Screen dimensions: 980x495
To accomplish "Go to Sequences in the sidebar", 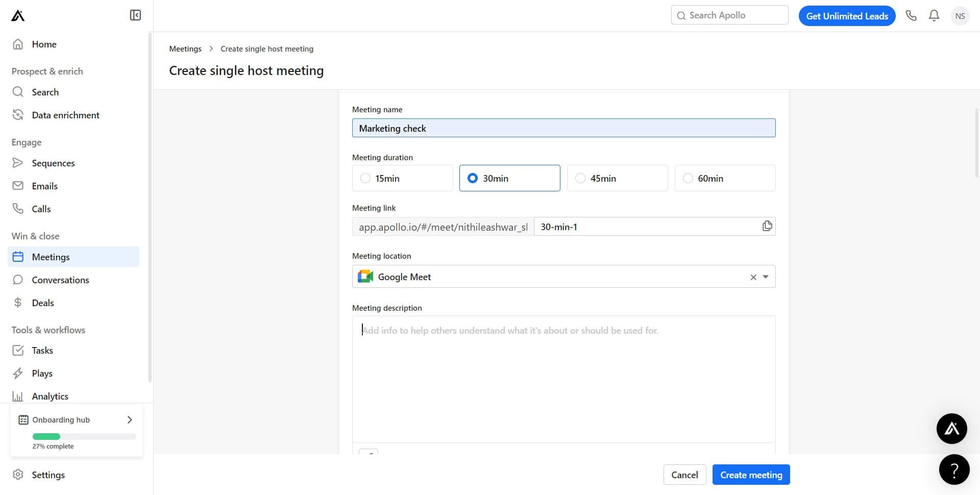I will (x=53, y=163).
